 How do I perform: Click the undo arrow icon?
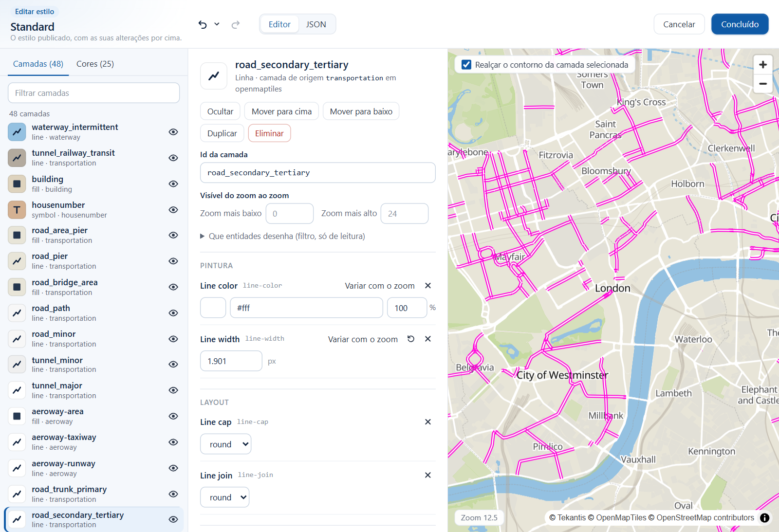[203, 24]
